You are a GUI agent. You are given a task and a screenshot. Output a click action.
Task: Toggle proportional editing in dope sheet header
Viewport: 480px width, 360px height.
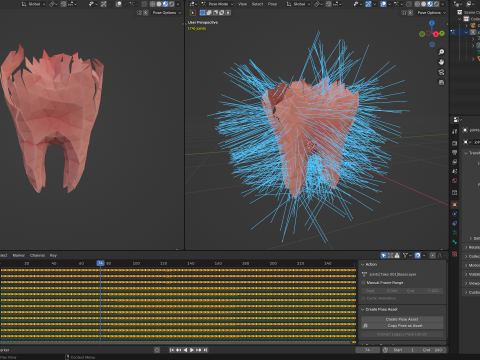[433, 255]
